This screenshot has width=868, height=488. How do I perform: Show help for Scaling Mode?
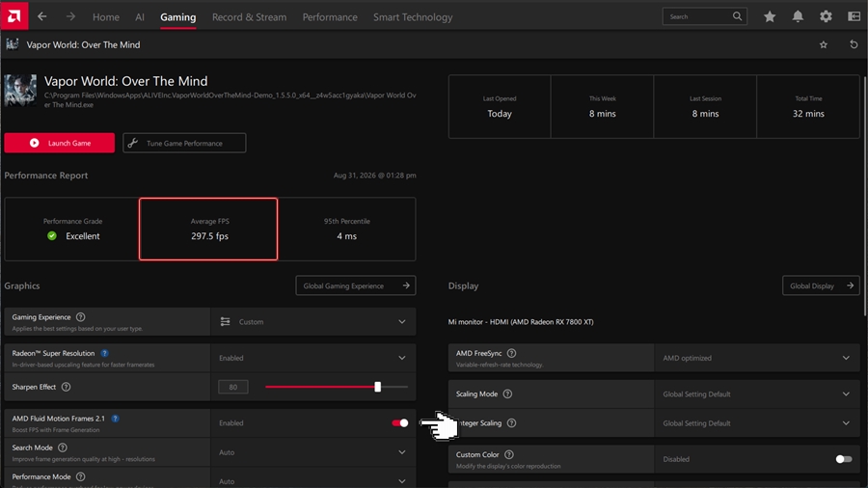507,393
